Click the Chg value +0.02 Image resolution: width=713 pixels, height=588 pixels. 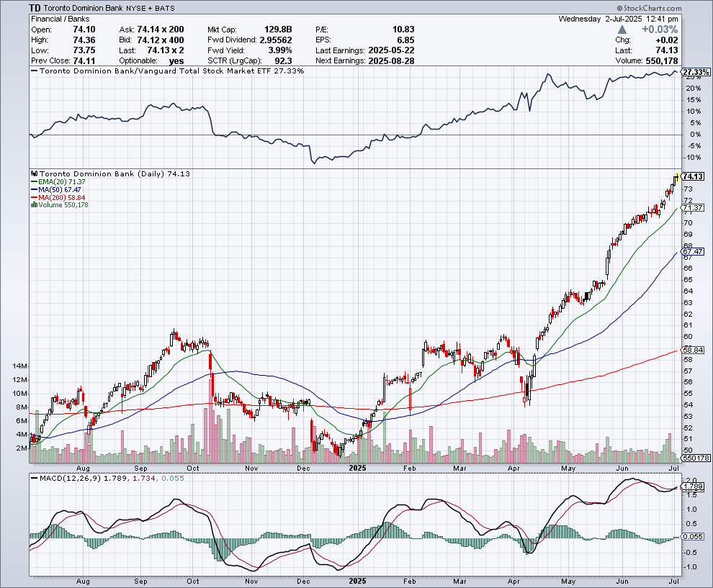coord(667,40)
